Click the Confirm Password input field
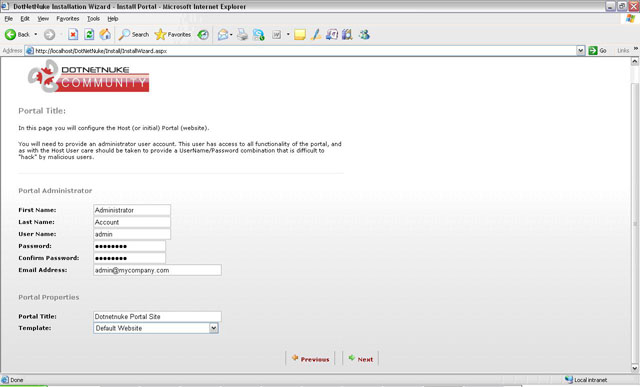The image size is (640, 387). click(129, 258)
